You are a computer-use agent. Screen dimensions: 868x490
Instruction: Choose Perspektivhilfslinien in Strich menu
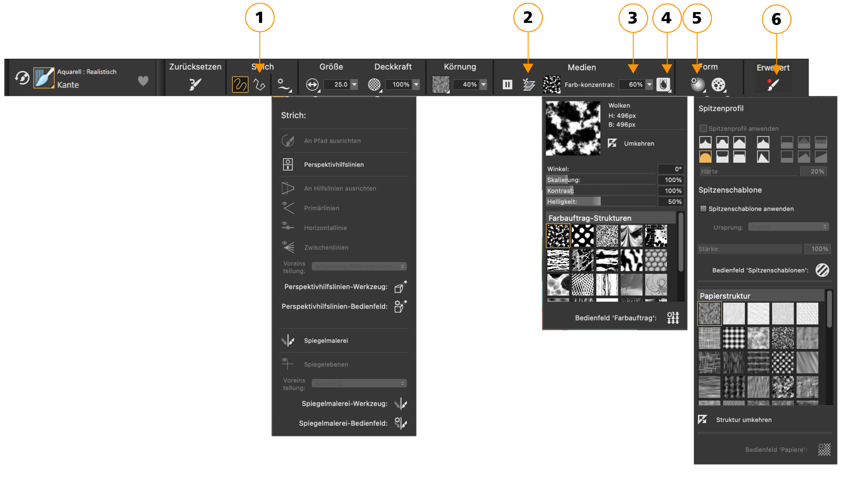[x=333, y=164]
